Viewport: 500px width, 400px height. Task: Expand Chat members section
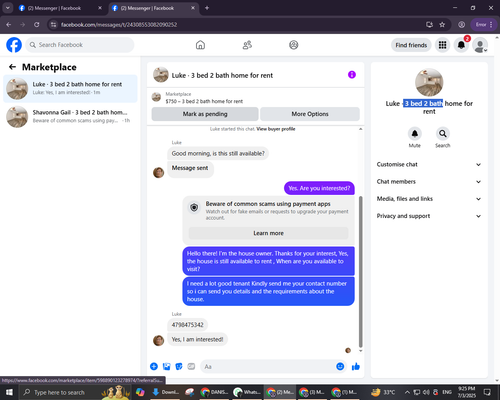429,182
